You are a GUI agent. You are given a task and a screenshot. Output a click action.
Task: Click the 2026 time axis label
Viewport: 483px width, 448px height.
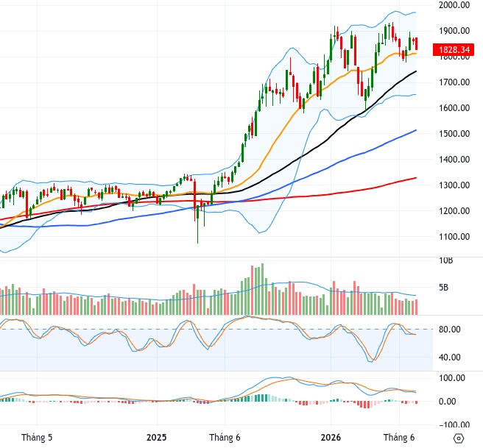pyautogui.click(x=331, y=437)
